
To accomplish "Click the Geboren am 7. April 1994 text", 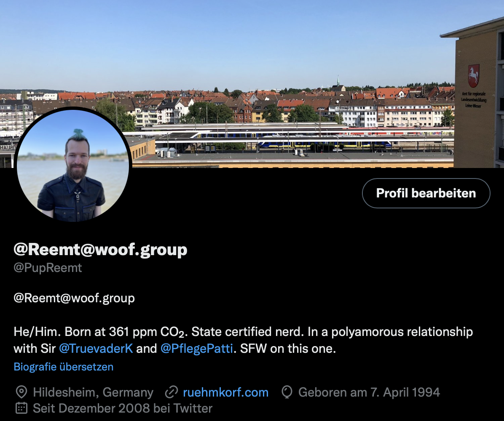I will 369,392.
